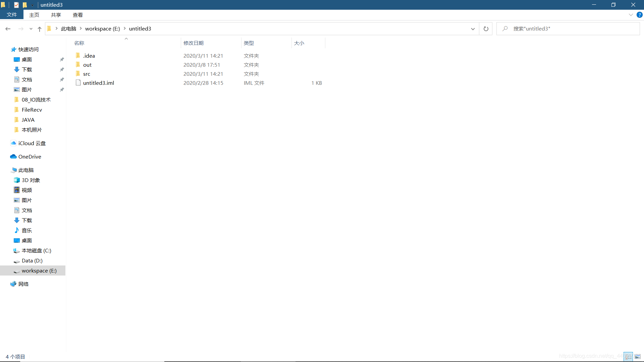Select the out folder icon
This screenshot has width=644, height=362.
78,65
